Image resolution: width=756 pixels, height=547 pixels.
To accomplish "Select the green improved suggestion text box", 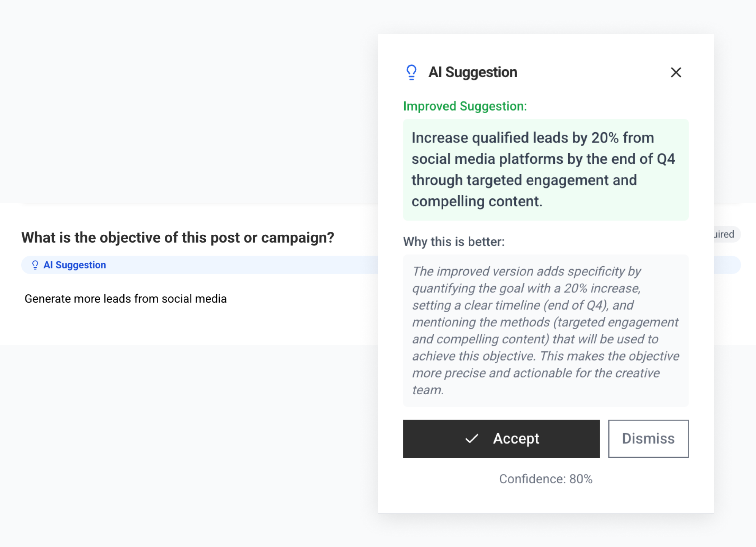I will click(x=545, y=169).
